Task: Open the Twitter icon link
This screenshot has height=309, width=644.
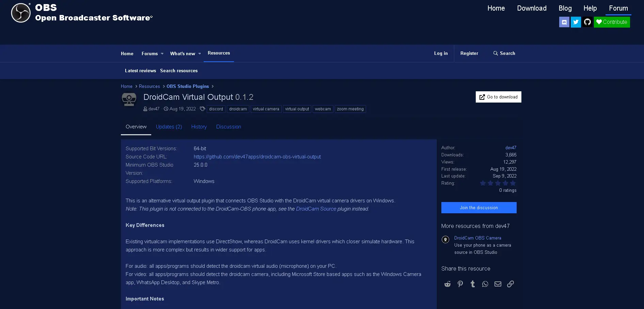Action: click(576, 22)
